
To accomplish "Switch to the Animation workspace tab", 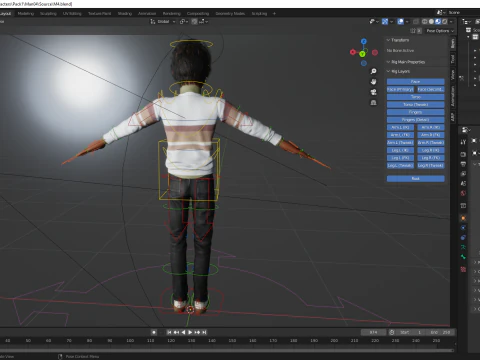I will 147,14.
